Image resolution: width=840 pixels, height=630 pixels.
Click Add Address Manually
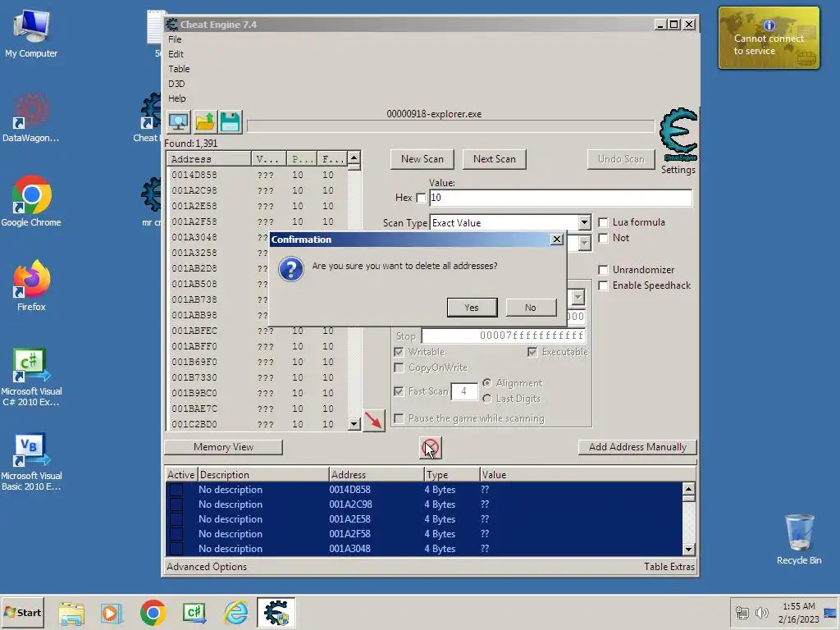(637, 447)
